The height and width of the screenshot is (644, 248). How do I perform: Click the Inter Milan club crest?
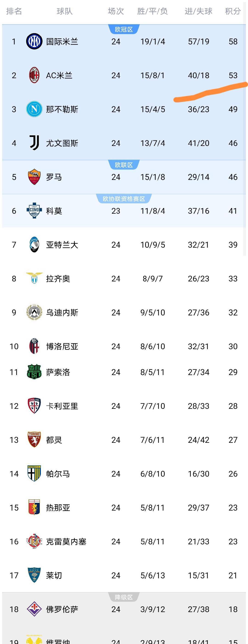[34, 41]
